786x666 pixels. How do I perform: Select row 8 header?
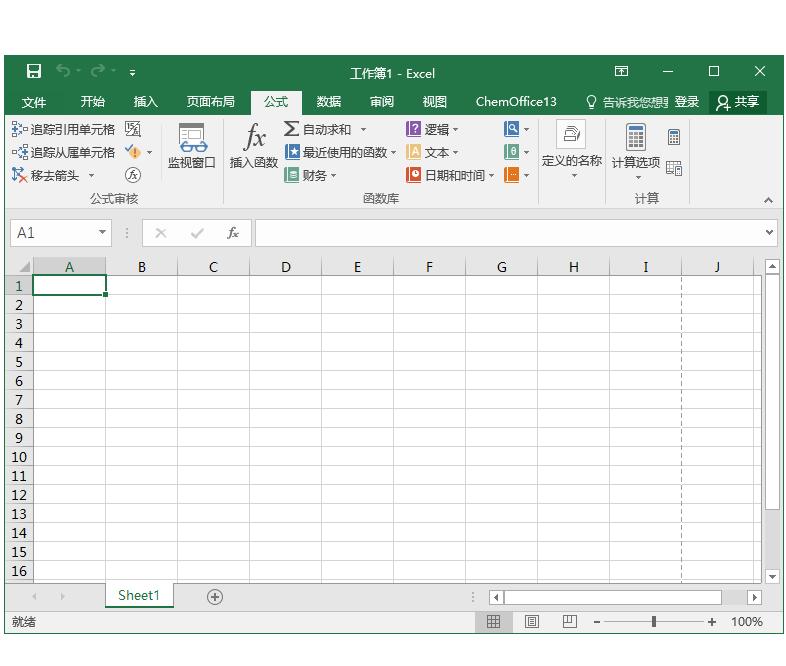(19, 419)
